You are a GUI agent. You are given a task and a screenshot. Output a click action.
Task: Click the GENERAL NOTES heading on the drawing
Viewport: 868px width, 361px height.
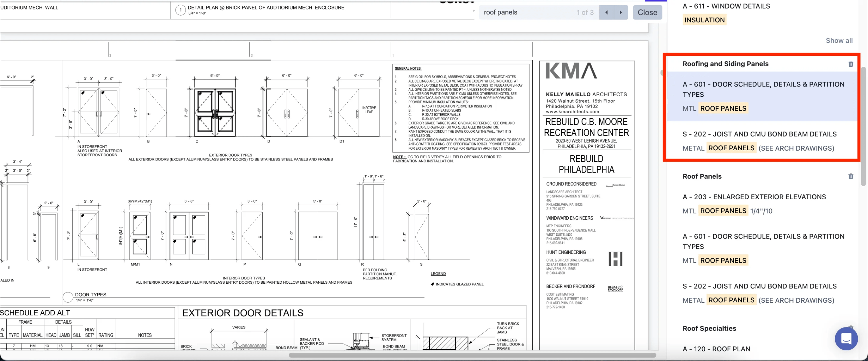(408, 68)
